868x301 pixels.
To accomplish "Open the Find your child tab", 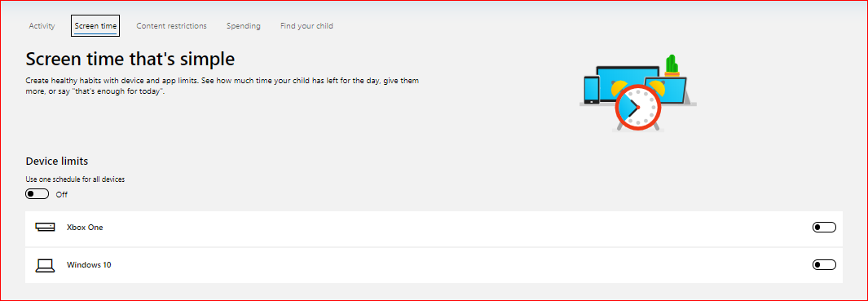I will 306,25.
